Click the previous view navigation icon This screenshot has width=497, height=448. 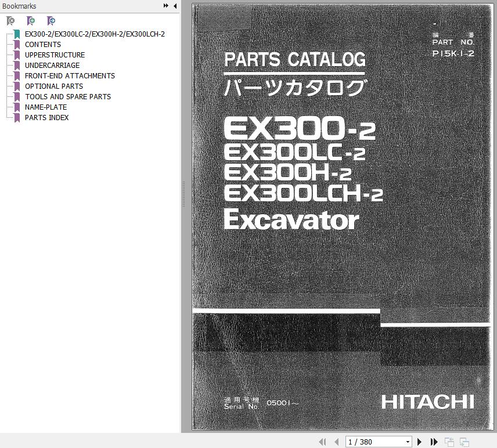pyautogui.click(x=449, y=442)
